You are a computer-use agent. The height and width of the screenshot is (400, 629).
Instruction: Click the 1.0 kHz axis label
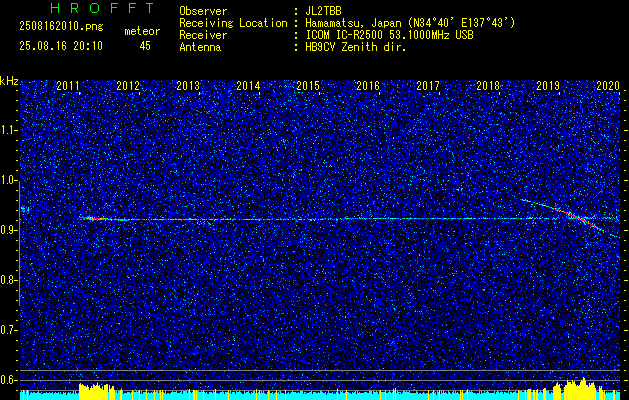click(8, 180)
